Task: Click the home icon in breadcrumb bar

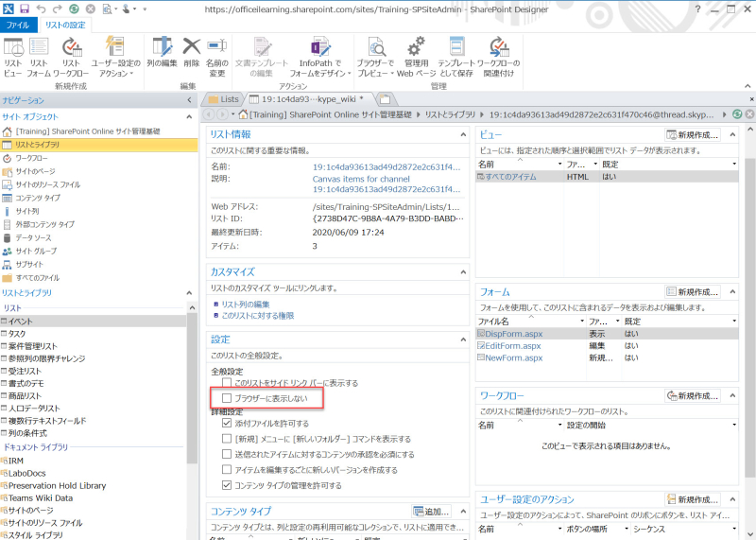Action: tap(243, 114)
